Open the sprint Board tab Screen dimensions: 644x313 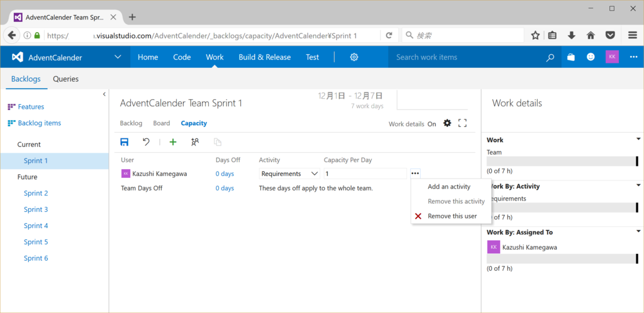(x=162, y=123)
